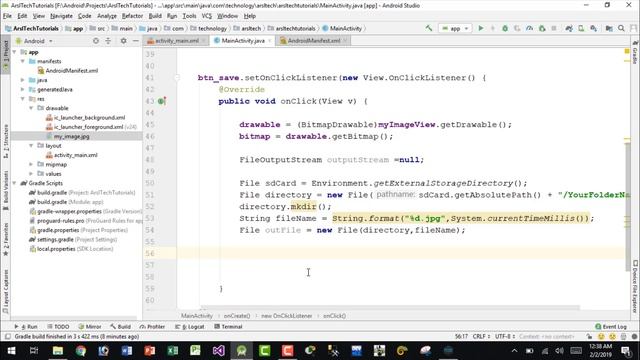
Task: Run the app with green play button
Action: point(481,28)
